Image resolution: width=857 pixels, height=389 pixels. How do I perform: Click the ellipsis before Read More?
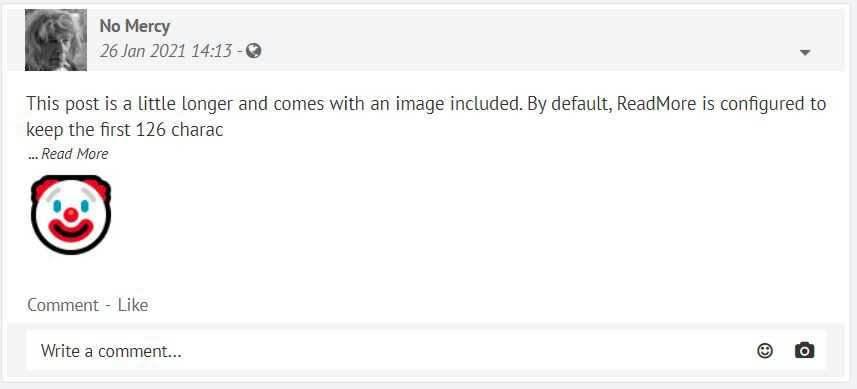pos(33,157)
